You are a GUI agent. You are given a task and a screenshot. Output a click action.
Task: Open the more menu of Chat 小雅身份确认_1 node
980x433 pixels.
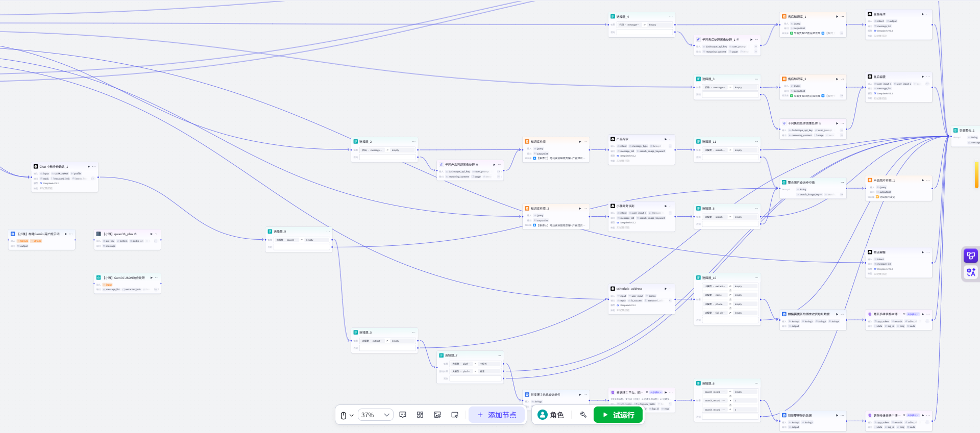click(94, 167)
